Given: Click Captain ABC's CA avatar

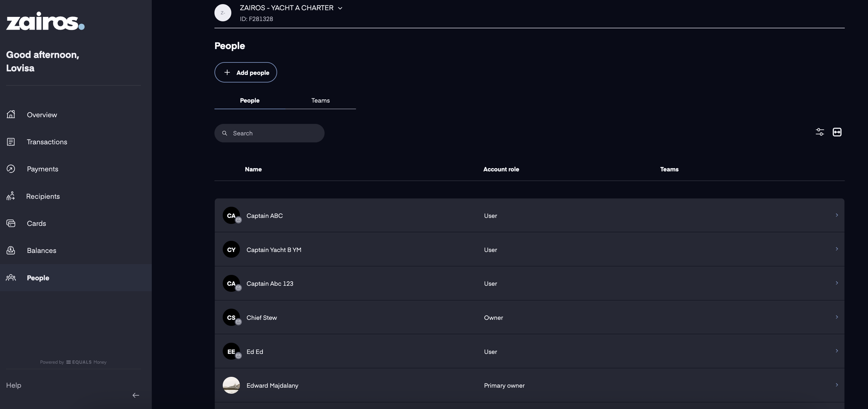Looking at the screenshot, I should pyautogui.click(x=231, y=215).
